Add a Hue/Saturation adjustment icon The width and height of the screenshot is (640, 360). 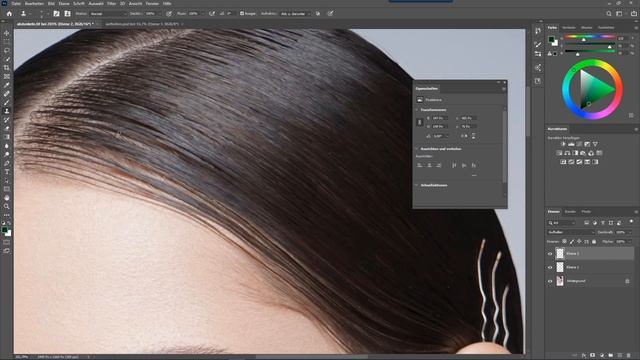pyautogui.click(x=559, y=153)
